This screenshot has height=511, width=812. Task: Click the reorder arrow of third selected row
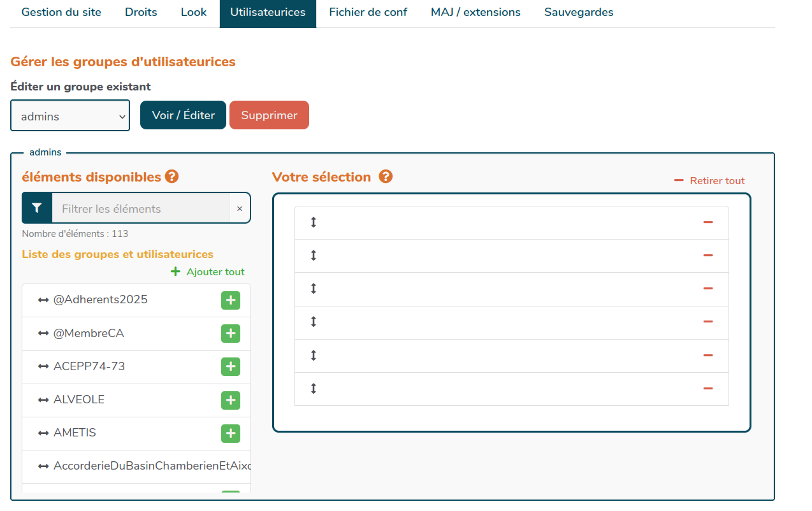point(314,289)
